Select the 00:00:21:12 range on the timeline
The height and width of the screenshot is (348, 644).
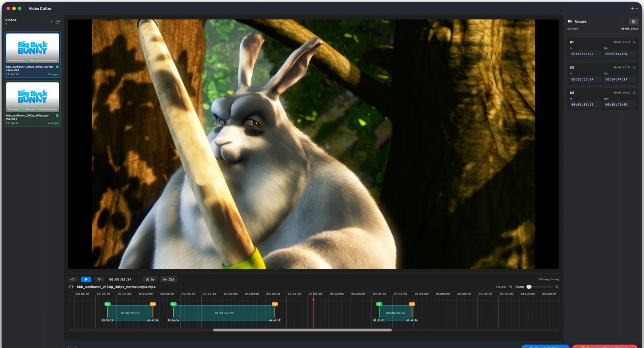(x=130, y=313)
